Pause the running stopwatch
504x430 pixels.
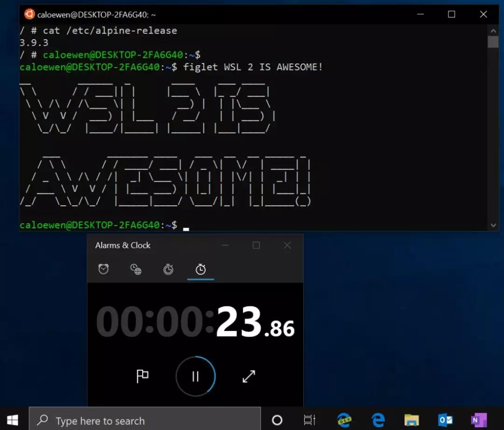tap(195, 376)
